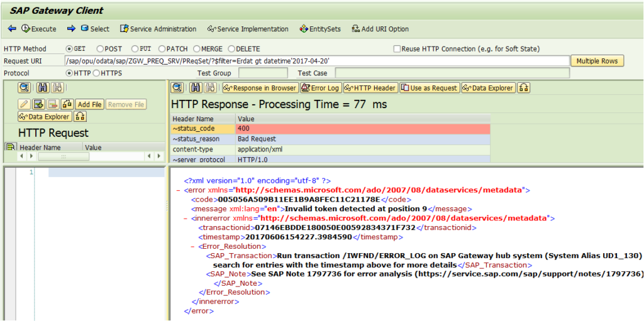Enable Reuse HTTP Connection checkbox
The height and width of the screenshot is (321, 644).
click(x=397, y=49)
